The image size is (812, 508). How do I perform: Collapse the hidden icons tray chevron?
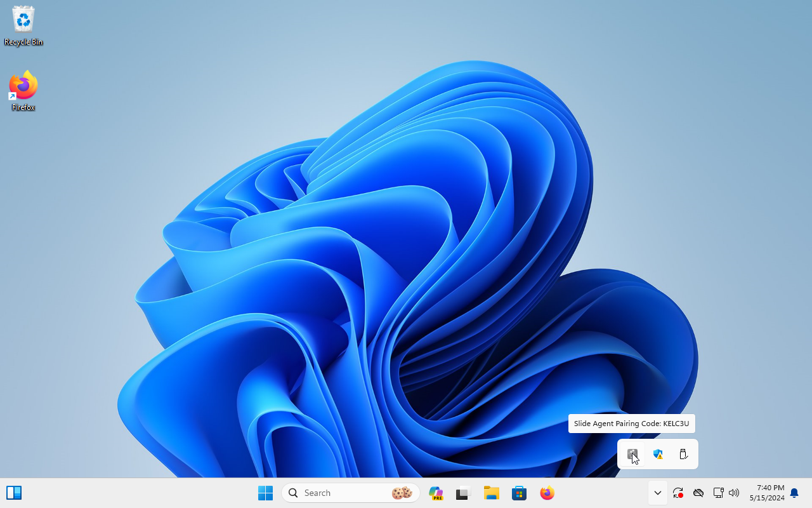(658, 493)
